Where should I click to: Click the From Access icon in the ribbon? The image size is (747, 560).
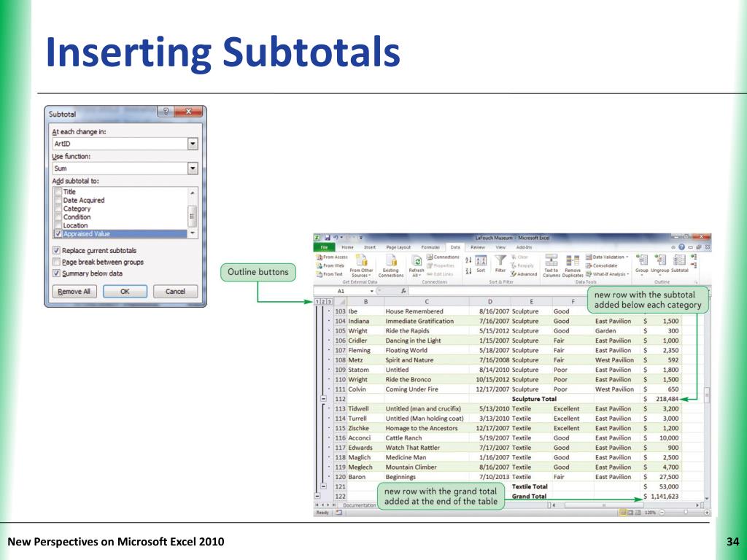click(x=320, y=257)
